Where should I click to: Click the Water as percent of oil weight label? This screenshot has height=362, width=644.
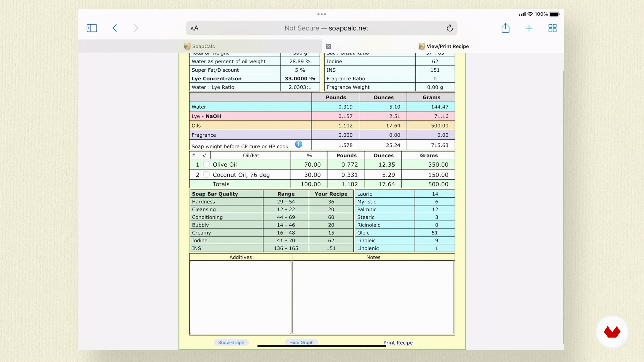click(228, 62)
